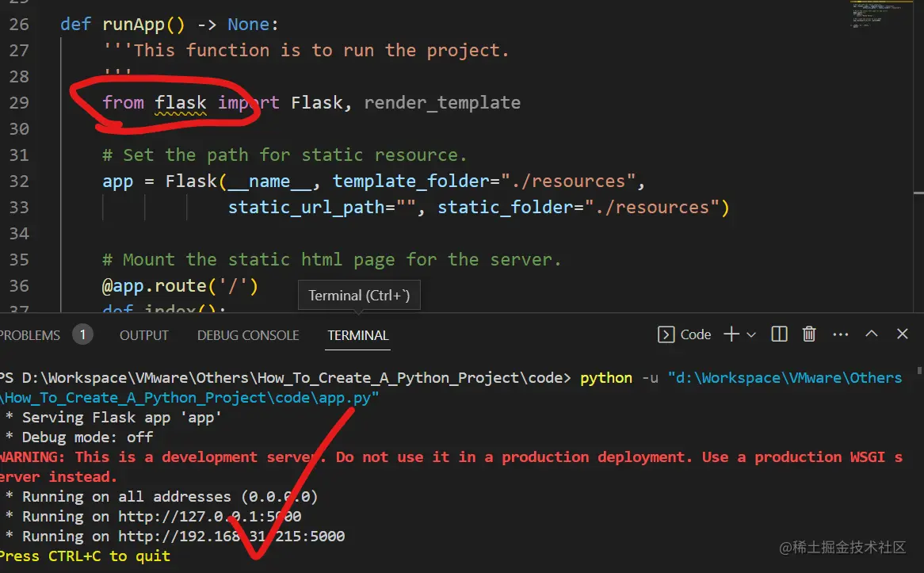The width and height of the screenshot is (924, 573).
Task: Kill terminal using trash can icon
Action: [x=809, y=334]
